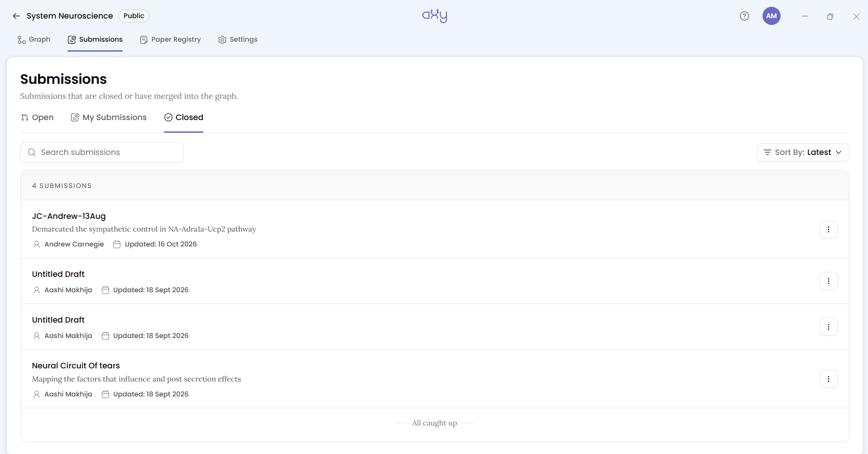Click the filter lines icon in Sort By
Image resolution: width=868 pixels, height=454 pixels.
click(767, 152)
